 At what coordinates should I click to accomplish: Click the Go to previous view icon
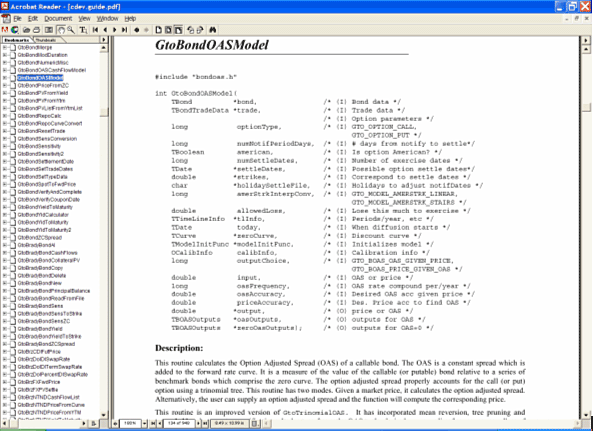point(137,30)
